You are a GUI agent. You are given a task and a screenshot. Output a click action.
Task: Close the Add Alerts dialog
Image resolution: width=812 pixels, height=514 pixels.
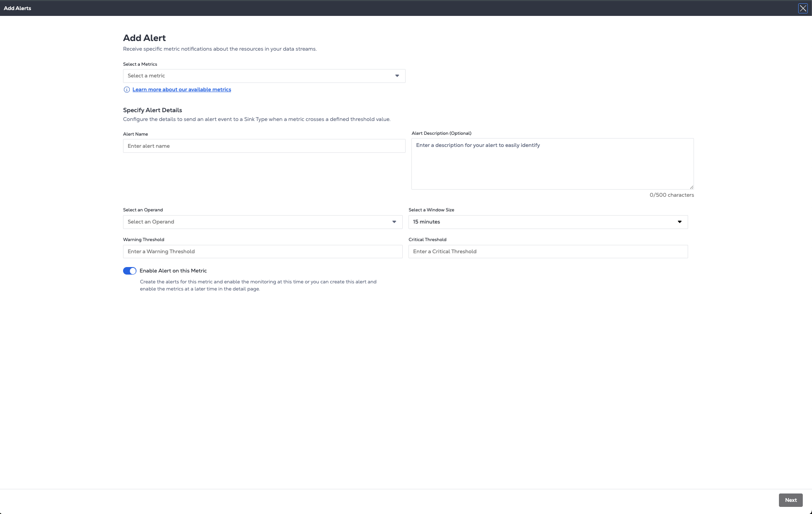pos(802,8)
